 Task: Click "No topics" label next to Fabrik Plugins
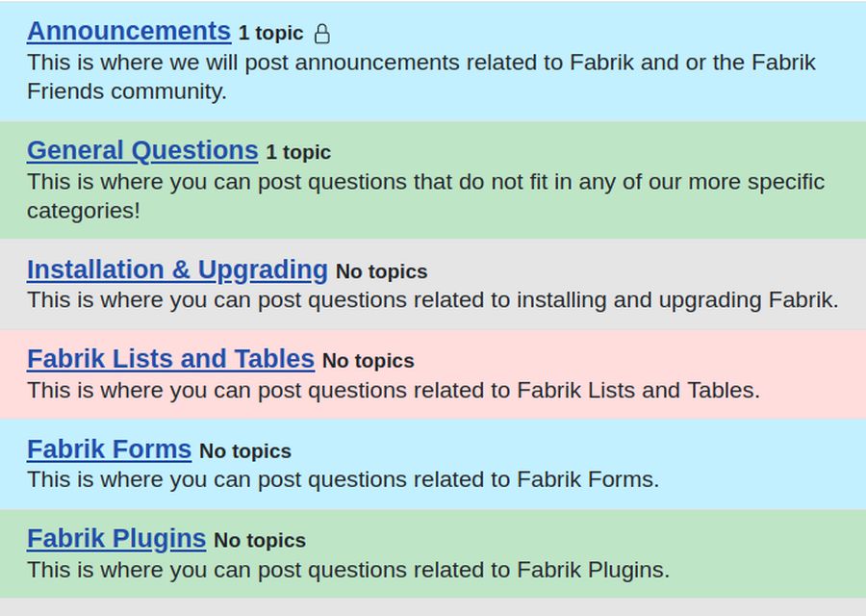point(260,541)
